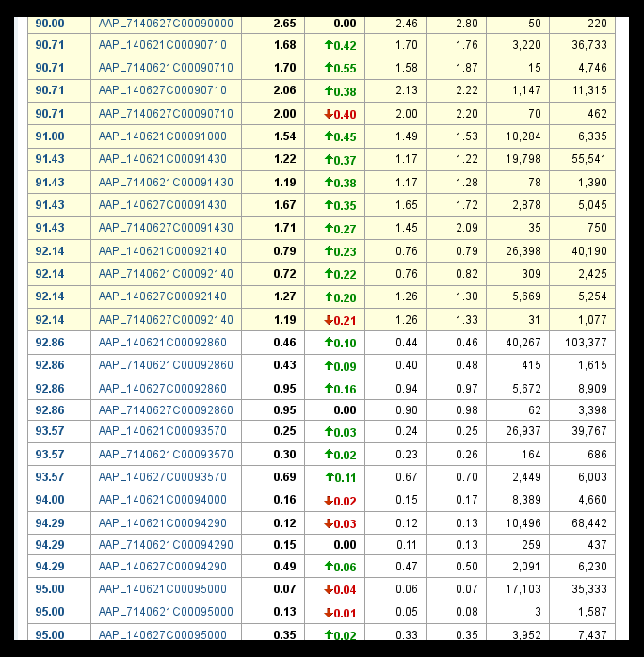Click the AAPL7140621C00092140 symbol
644x657 pixels.
(x=166, y=274)
